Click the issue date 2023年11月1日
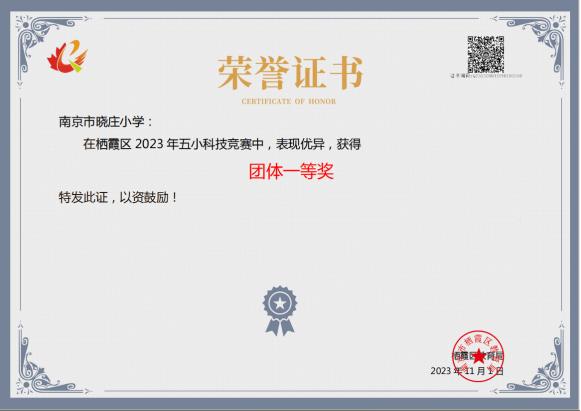The width and height of the screenshot is (581, 411). point(467,371)
